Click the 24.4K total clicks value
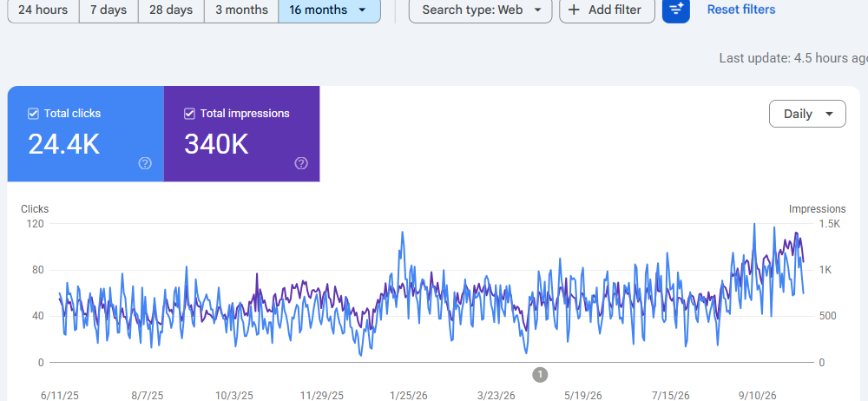The image size is (868, 401). tap(63, 144)
